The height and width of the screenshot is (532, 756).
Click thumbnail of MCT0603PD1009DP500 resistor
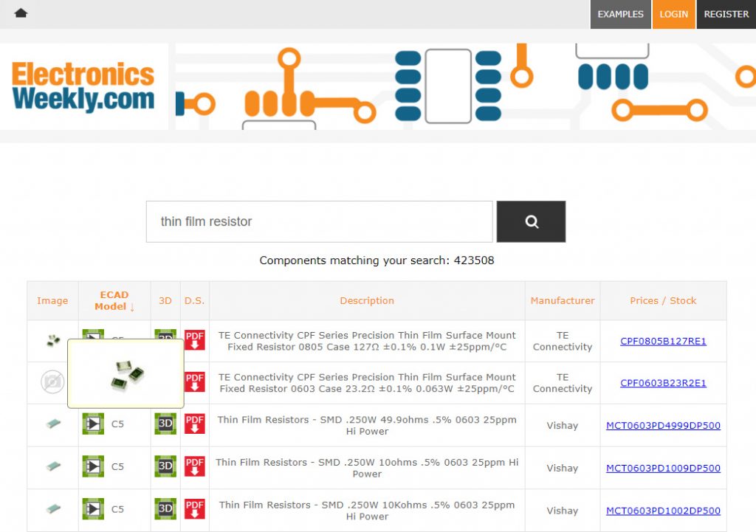point(53,466)
